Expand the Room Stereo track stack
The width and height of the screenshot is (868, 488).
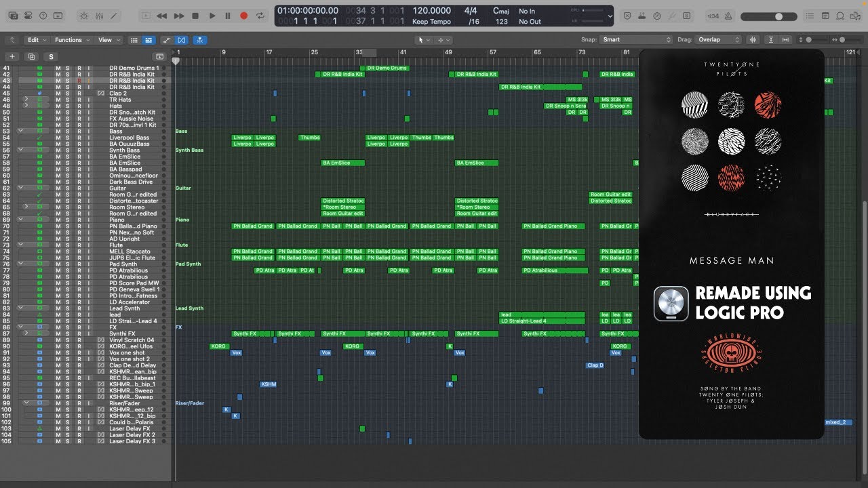[x=26, y=207]
